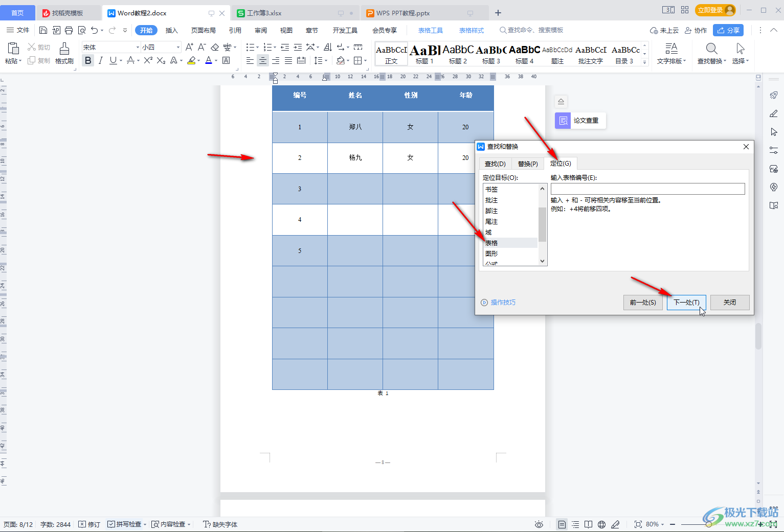Set Center paragraph alignment
The width and height of the screenshot is (784, 532).
(263, 60)
